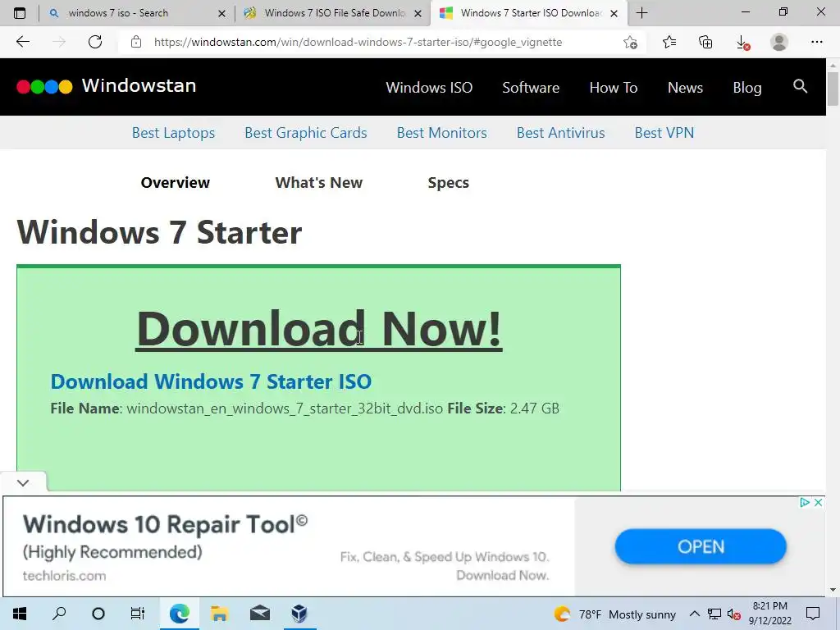840x630 pixels.
Task: Click the page vertical scrollbar thumb
Action: pyautogui.click(x=833, y=89)
